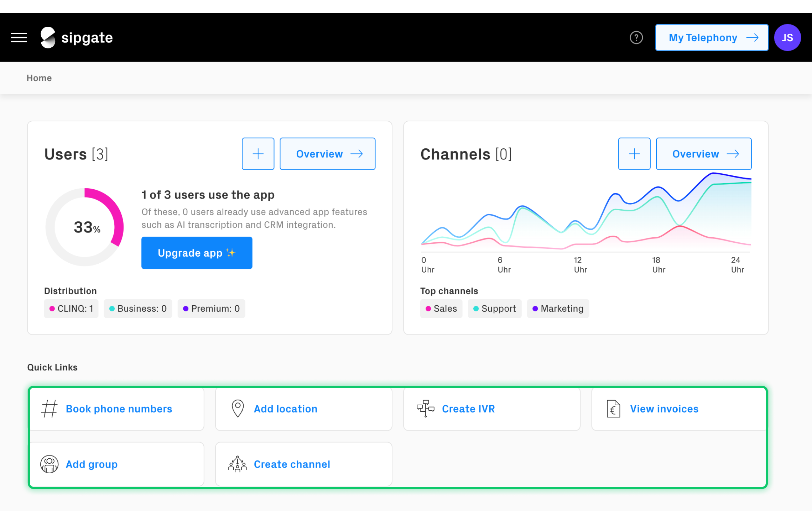Click the 18 Uhr axis label
Screen dimensions: 812x511
[x=659, y=265]
